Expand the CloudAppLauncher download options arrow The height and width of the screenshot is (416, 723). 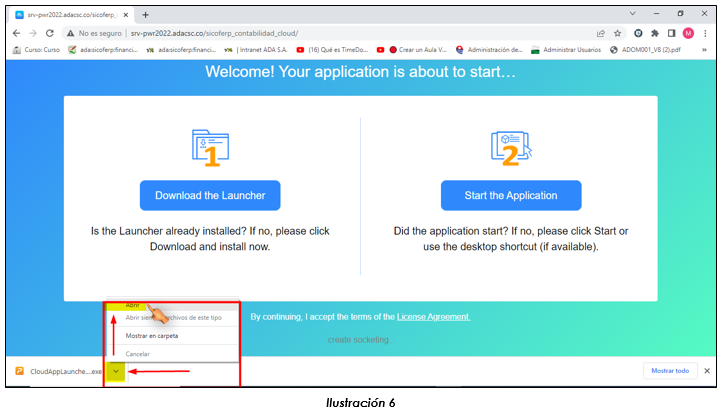[x=117, y=371]
